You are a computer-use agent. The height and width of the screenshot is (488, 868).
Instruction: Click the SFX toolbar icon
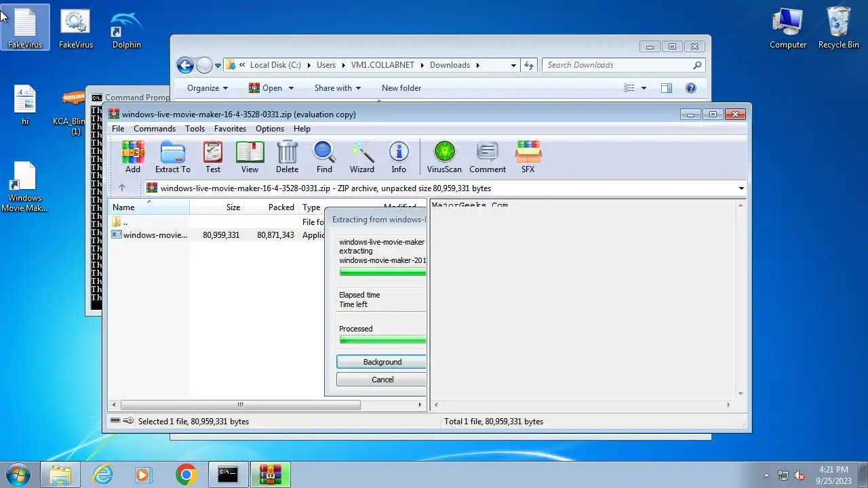[528, 157]
